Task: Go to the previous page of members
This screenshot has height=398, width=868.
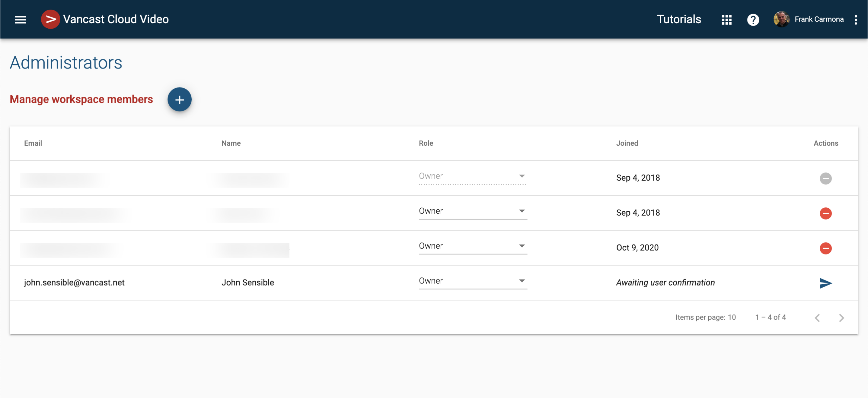Action: pyautogui.click(x=817, y=317)
